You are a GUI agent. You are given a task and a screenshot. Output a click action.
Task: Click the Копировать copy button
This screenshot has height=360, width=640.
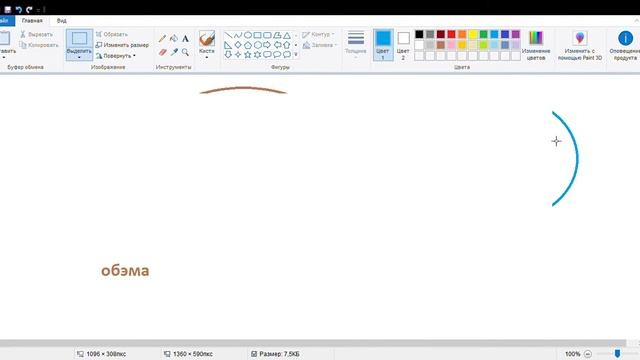coord(39,45)
